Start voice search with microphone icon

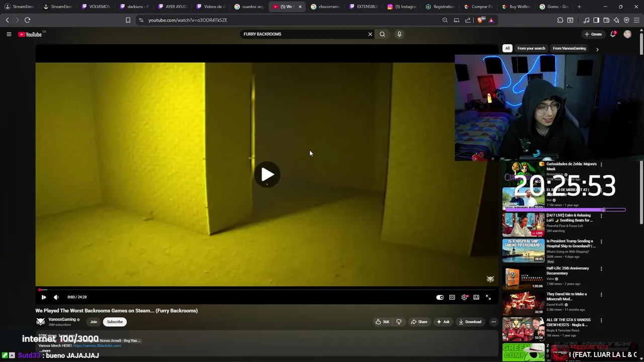point(399,34)
